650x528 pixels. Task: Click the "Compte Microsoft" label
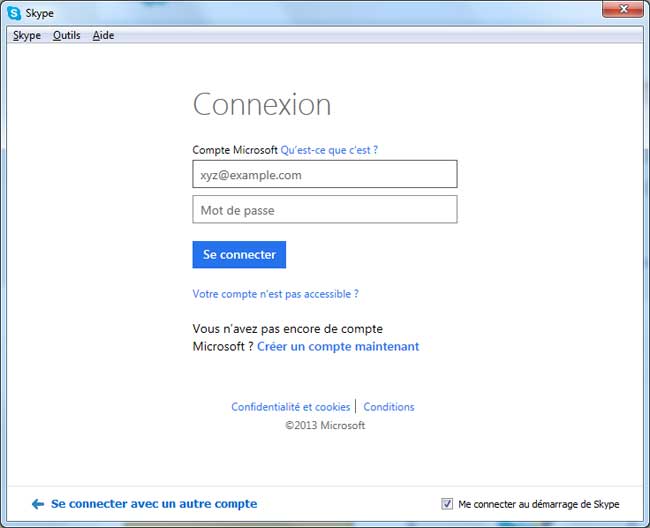pos(235,150)
